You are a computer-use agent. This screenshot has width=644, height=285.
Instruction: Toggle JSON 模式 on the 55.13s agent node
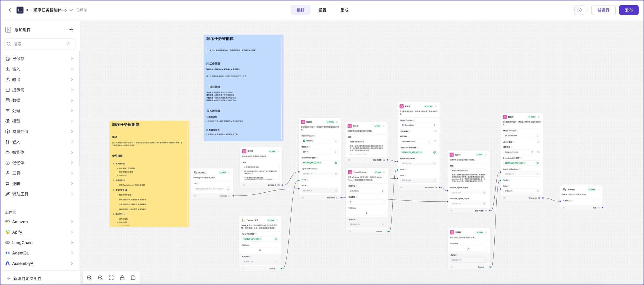[538, 142]
